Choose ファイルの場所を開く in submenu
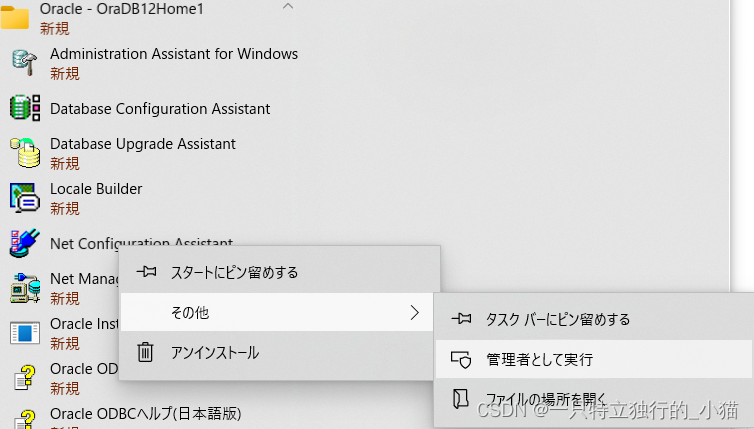The width and height of the screenshot is (754, 429). [x=594, y=399]
